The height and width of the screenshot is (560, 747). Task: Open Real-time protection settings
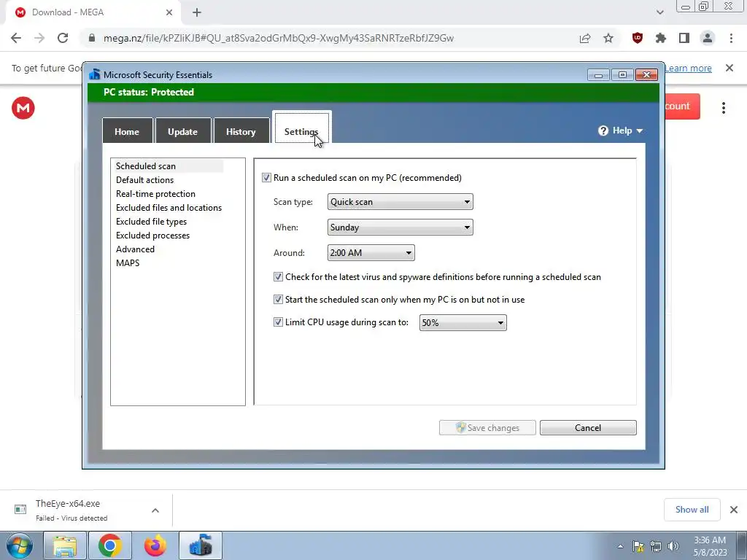point(155,194)
